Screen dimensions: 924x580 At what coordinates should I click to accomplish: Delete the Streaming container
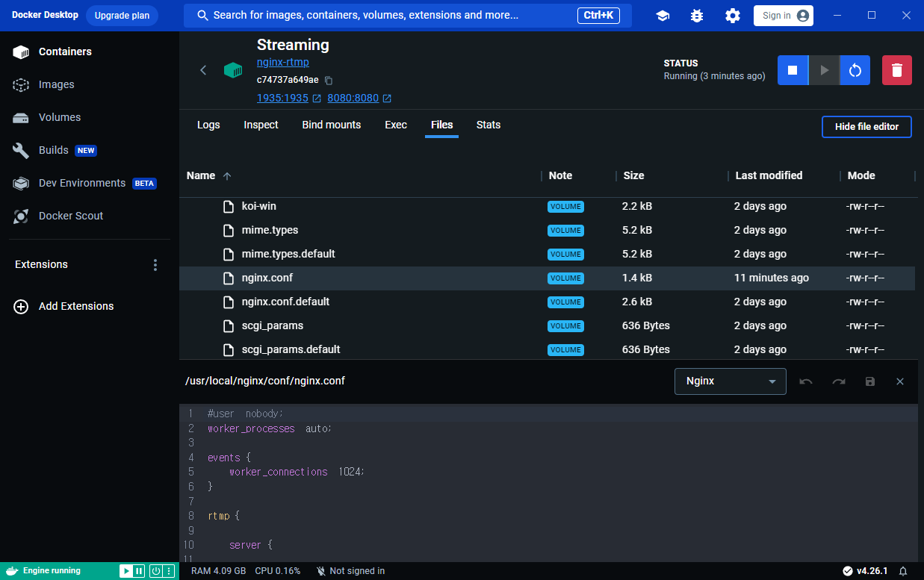(x=897, y=70)
